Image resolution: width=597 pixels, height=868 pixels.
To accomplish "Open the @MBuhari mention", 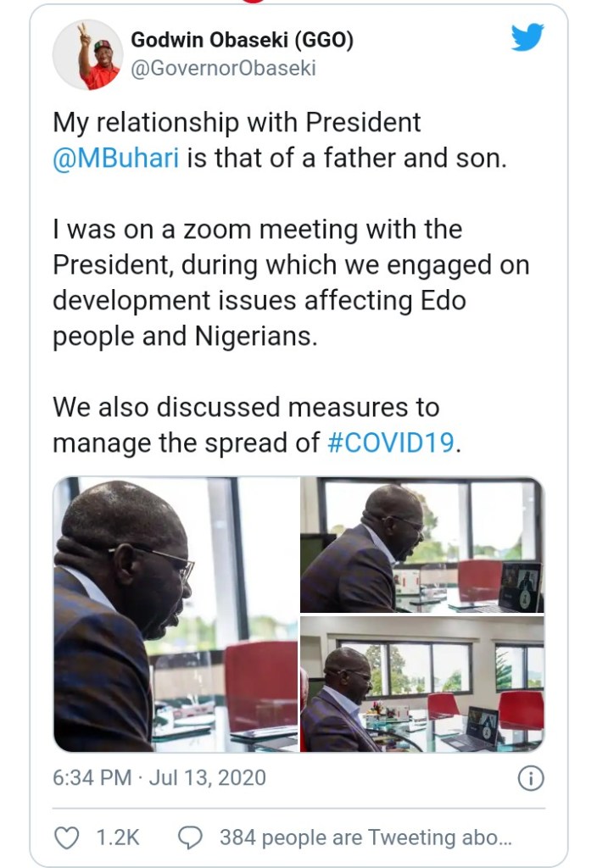I will (116, 159).
